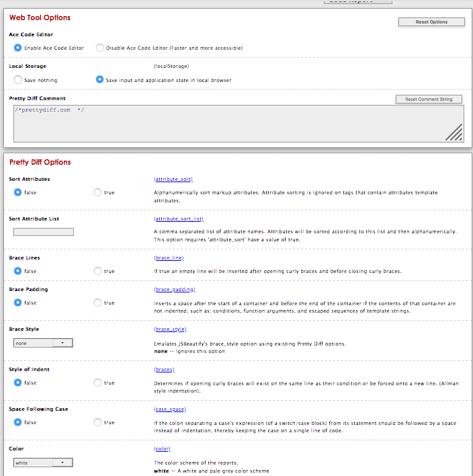Set Sort Attributes to true
This screenshot has width=473, height=476.
click(97, 192)
